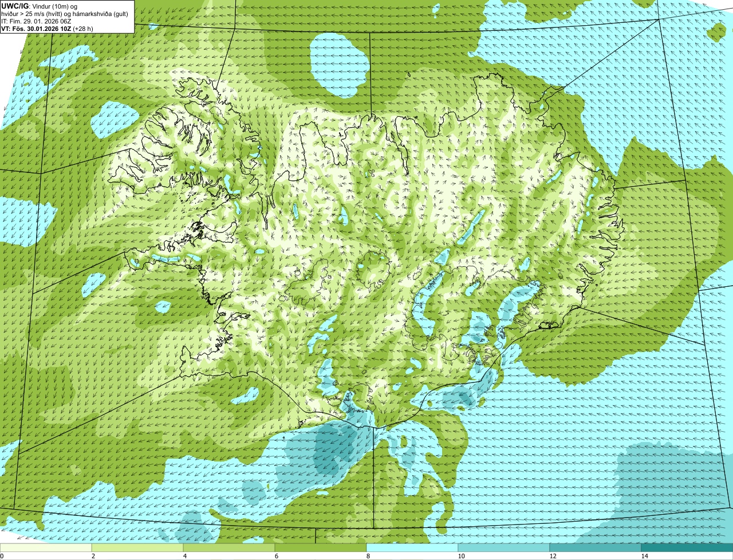Click the 10–12 m/s turquoise legend swatch
The height and width of the screenshot is (560, 733).
coord(504,547)
